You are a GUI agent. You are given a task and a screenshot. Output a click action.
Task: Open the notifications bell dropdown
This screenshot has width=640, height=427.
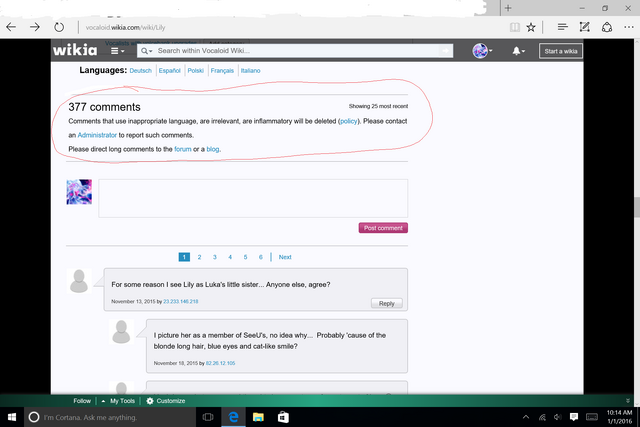pyautogui.click(x=518, y=51)
